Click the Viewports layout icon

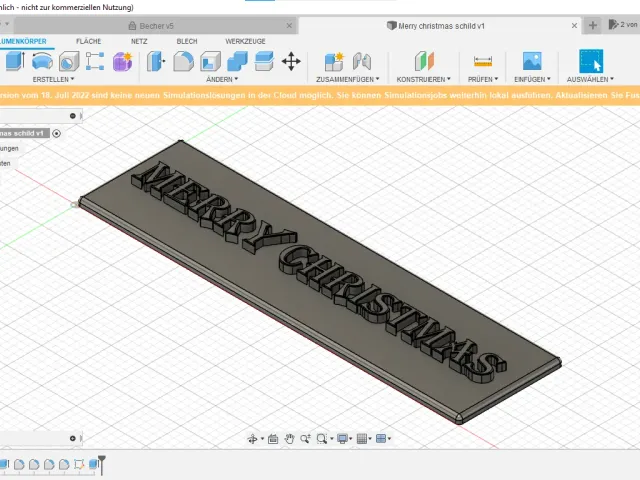381,439
